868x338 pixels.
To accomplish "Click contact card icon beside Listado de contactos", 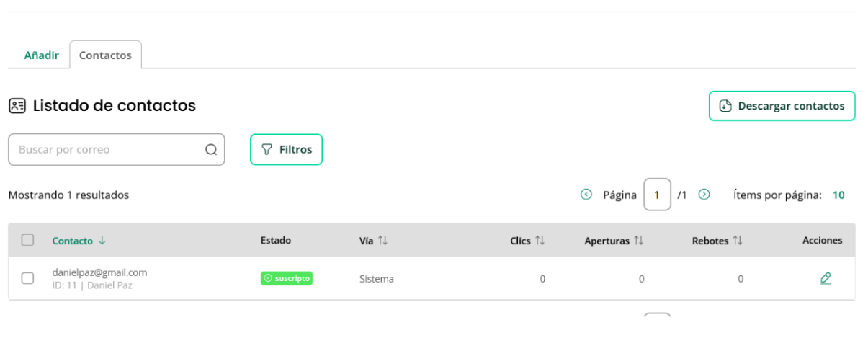I will point(17,106).
